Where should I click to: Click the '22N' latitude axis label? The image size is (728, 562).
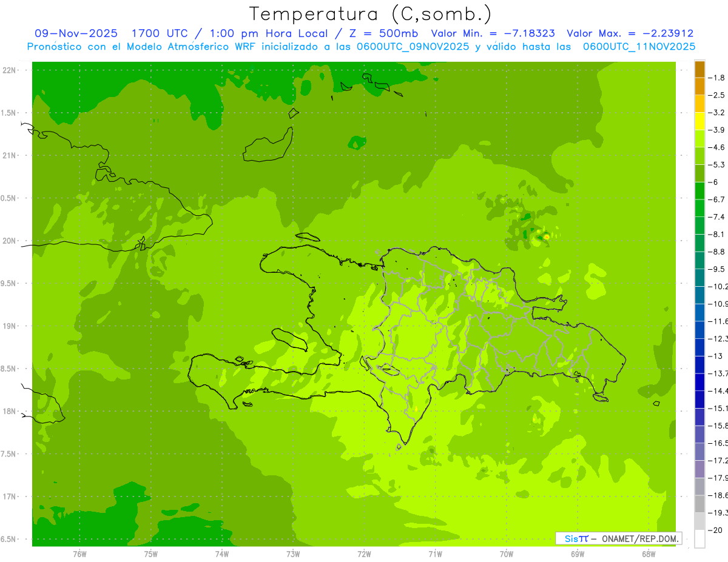point(10,70)
